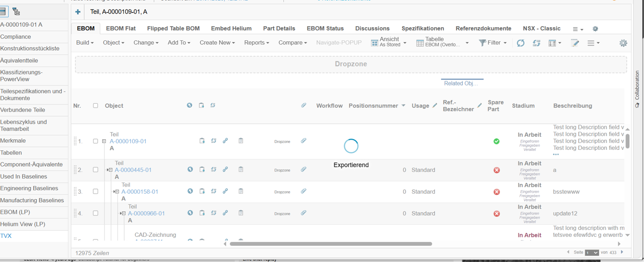Screen dimensions: 644x262
Task: Click the pencil edit mode toolbar icon
Action: pos(575,43)
